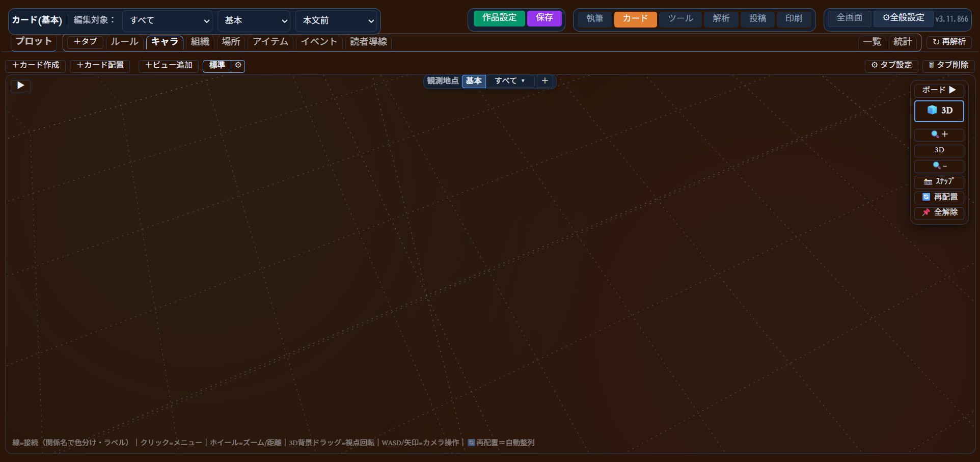The width and height of the screenshot is (980, 462).
Task: Click +カード配置 to place a card
Action: (x=100, y=66)
